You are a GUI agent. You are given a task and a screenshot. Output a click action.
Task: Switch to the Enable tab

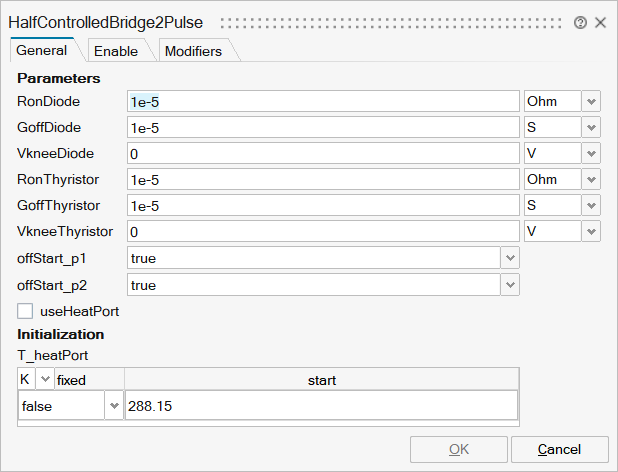coord(116,51)
